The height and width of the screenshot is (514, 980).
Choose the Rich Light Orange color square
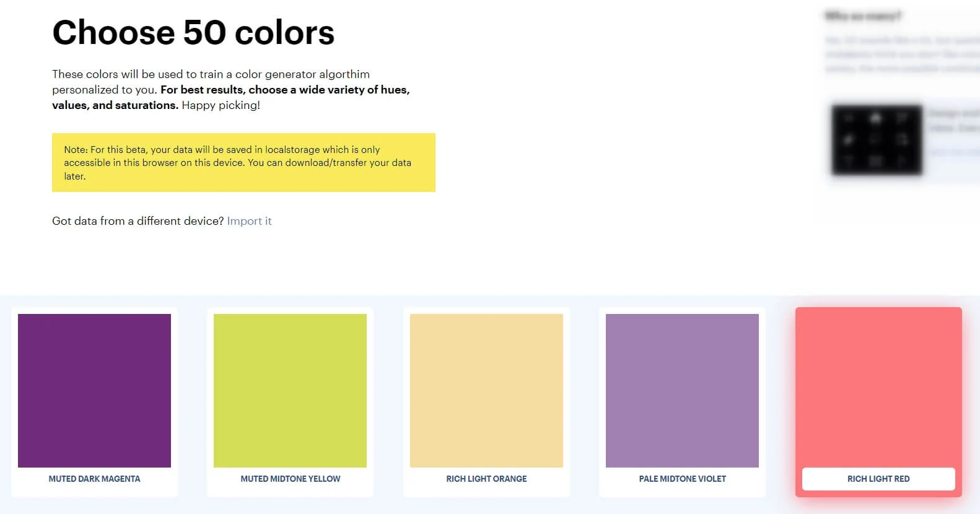point(486,390)
